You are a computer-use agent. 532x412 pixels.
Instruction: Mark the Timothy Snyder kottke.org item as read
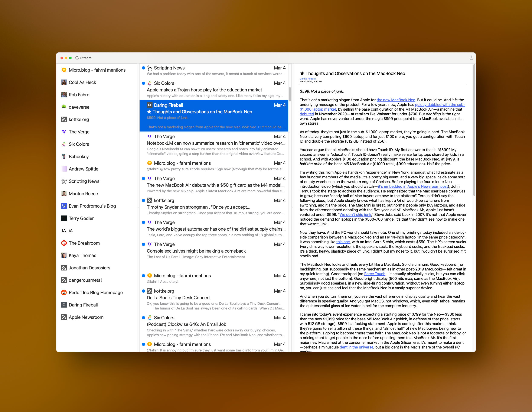(143, 200)
